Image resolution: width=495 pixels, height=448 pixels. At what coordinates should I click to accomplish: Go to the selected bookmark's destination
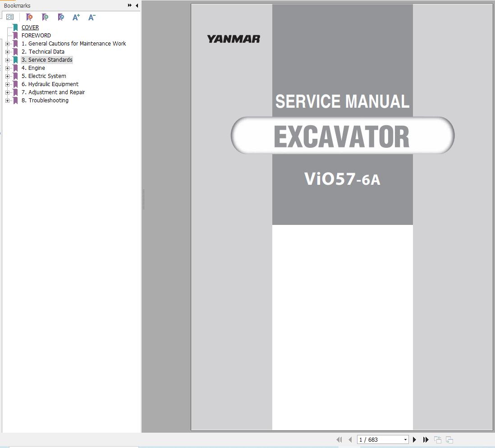(x=61, y=17)
